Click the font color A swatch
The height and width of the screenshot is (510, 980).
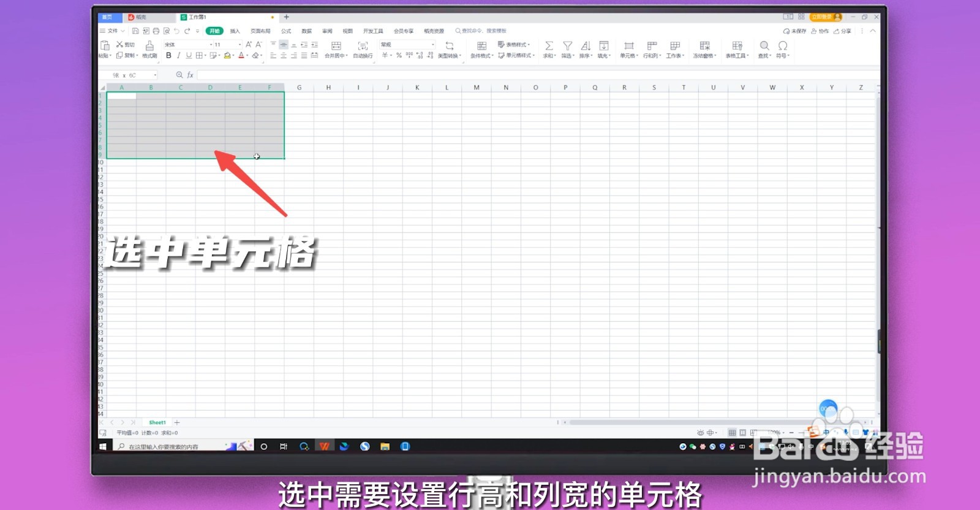[x=241, y=55]
